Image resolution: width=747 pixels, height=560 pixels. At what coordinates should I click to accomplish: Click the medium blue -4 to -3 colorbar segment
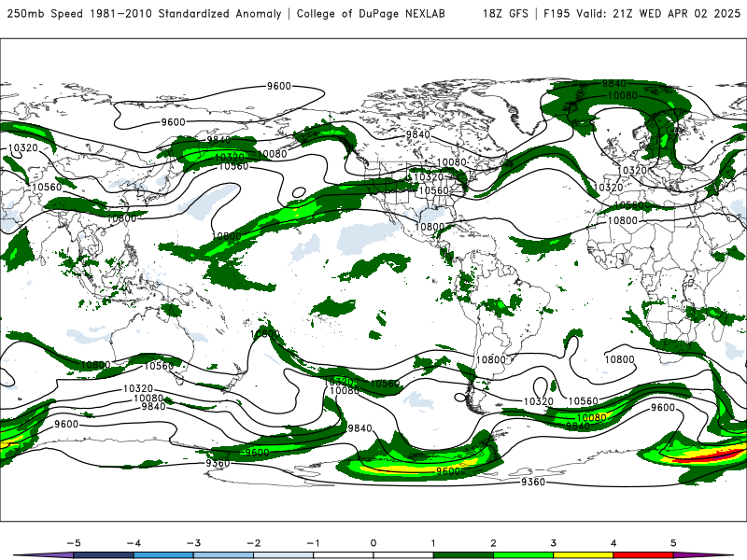[x=163, y=555]
